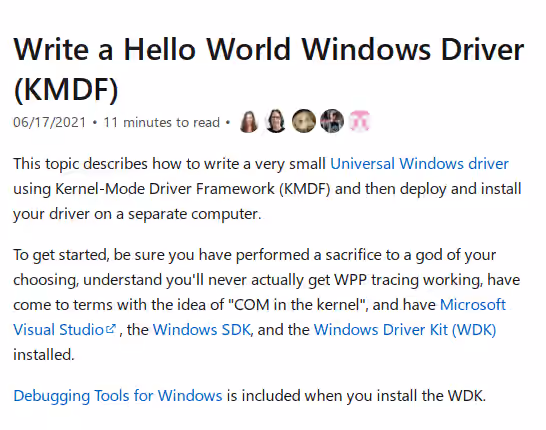Open the dark gray contributor avatar
The width and height of the screenshot is (546, 430).
(332, 121)
